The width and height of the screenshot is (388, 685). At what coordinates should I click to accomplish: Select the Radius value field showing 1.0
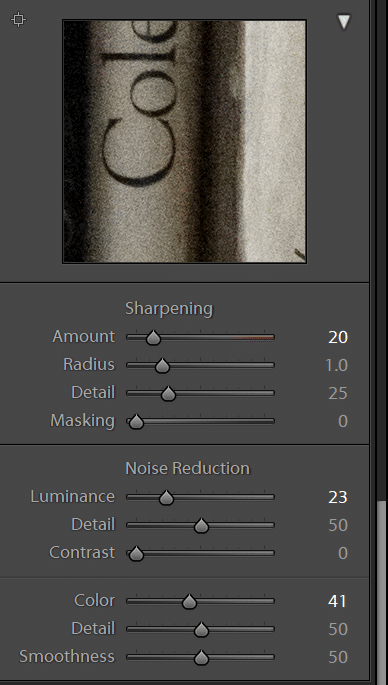coord(336,365)
